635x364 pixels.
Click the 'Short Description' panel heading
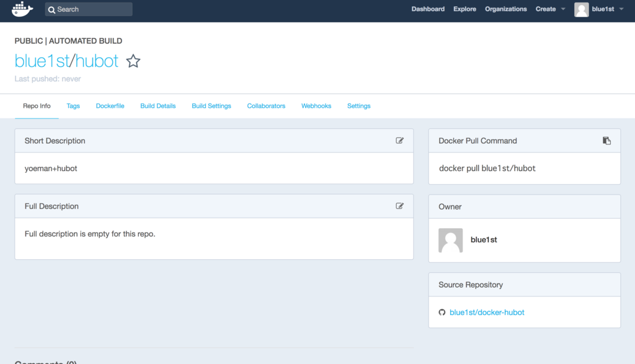pyautogui.click(x=55, y=141)
